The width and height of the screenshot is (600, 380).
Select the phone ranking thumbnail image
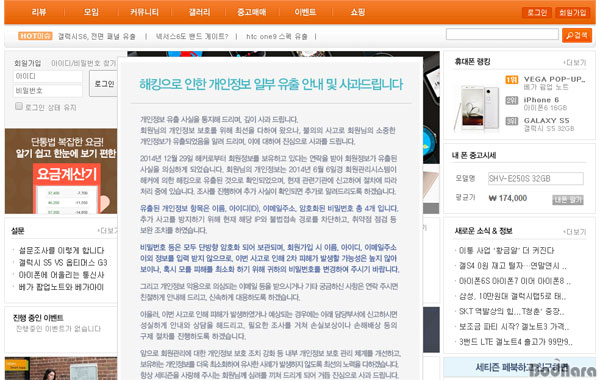pos(477,107)
